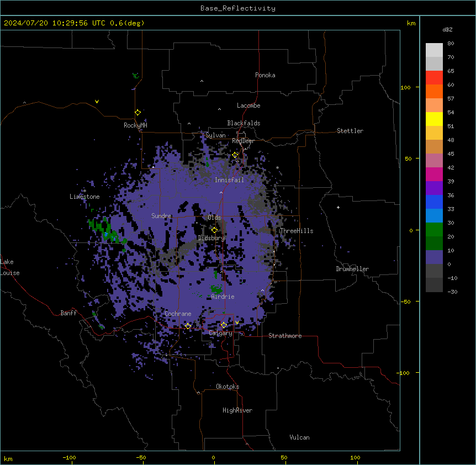
Task: Select legend value 80
Action: pyautogui.click(x=451, y=44)
